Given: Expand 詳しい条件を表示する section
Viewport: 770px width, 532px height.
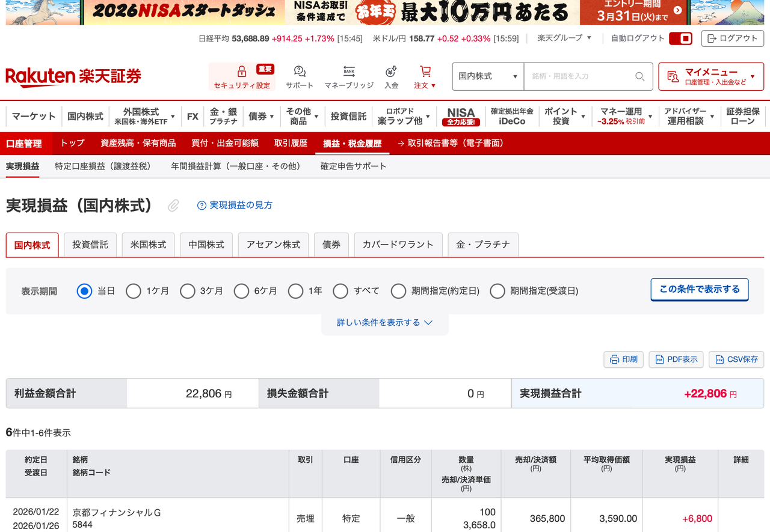Looking at the screenshot, I should 384,322.
